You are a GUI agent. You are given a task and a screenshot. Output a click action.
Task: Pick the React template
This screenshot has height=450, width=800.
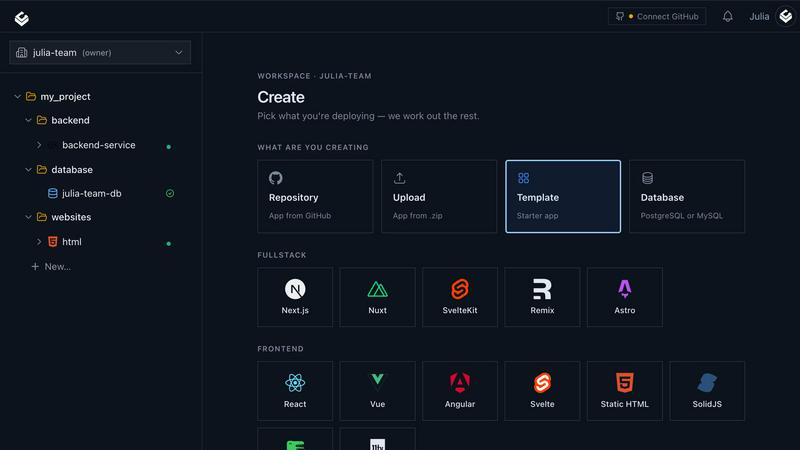[x=295, y=391]
